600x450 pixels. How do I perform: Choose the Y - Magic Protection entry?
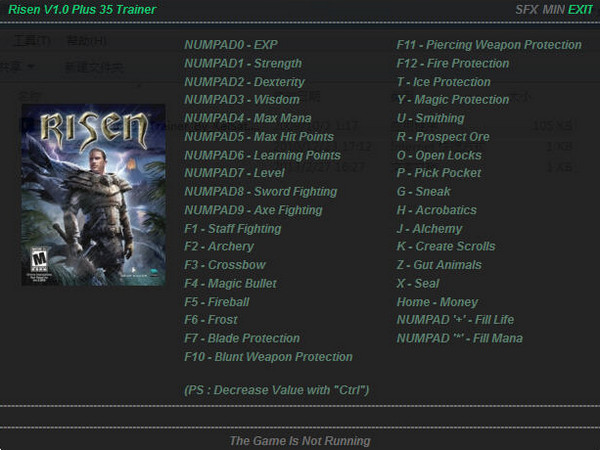[453, 100]
